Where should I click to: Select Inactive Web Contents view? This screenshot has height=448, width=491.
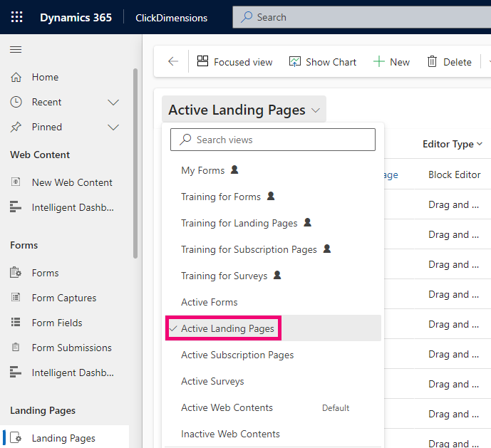click(273, 434)
